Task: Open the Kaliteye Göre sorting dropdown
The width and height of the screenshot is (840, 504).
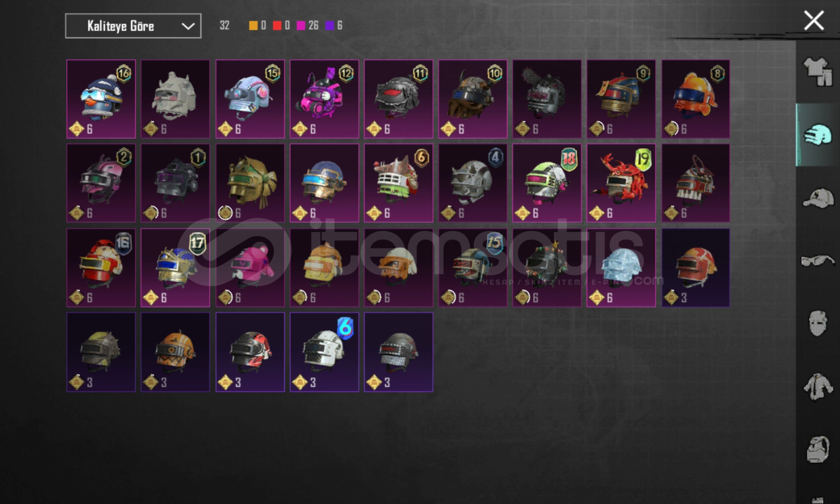Action: coord(133,26)
